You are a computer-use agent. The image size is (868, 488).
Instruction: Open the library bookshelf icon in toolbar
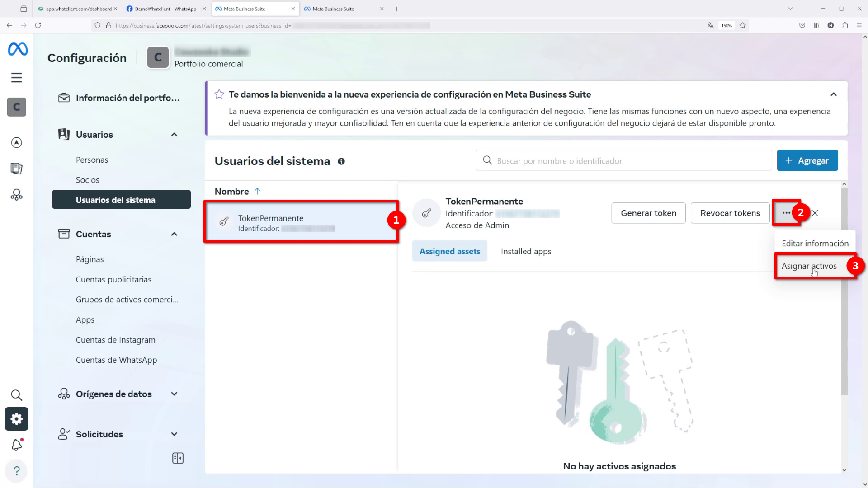click(816, 25)
